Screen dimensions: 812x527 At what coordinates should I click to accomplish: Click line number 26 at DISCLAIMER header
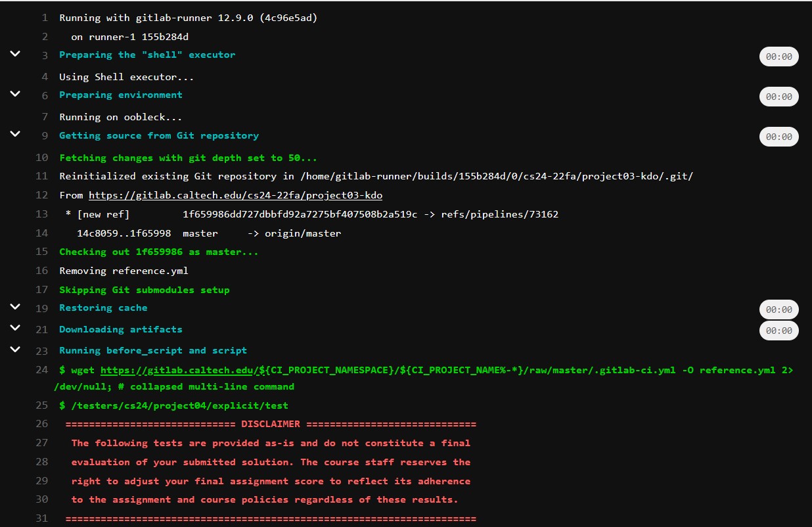click(x=42, y=424)
